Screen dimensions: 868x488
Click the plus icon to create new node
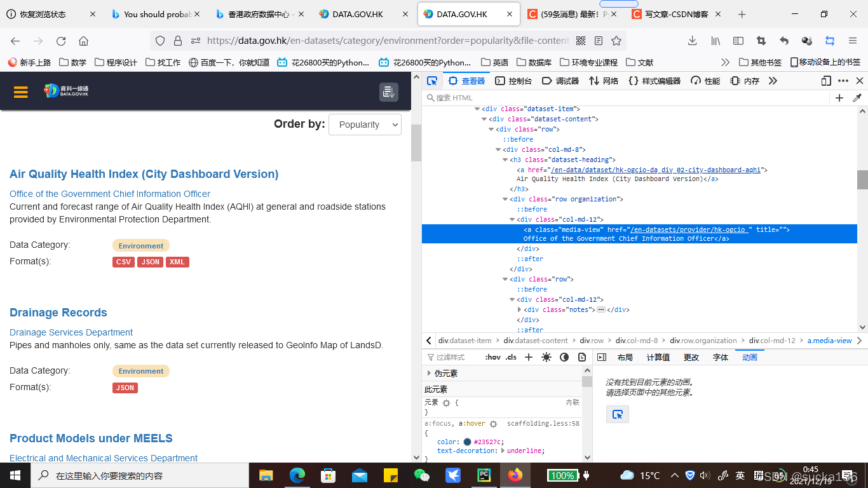pos(839,98)
